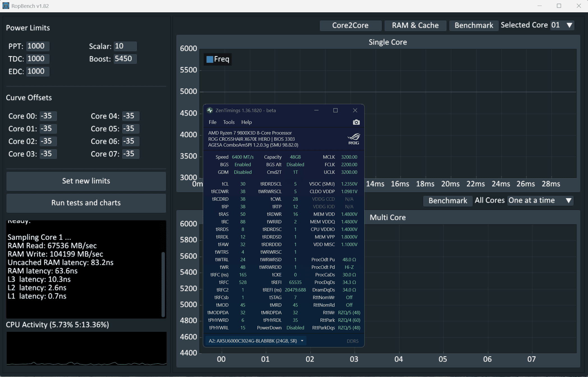The height and width of the screenshot is (377, 588).
Task: Open the File menu in ZenTimings
Action: coord(212,122)
